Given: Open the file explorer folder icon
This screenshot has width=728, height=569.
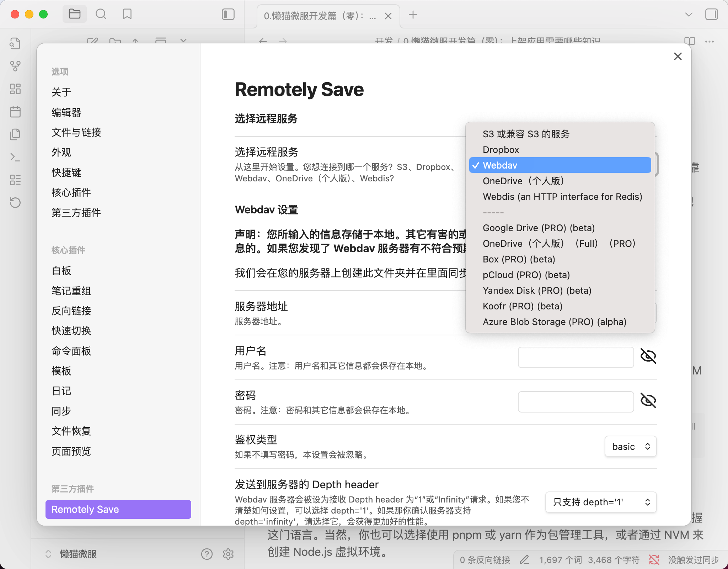Looking at the screenshot, I should [74, 14].
